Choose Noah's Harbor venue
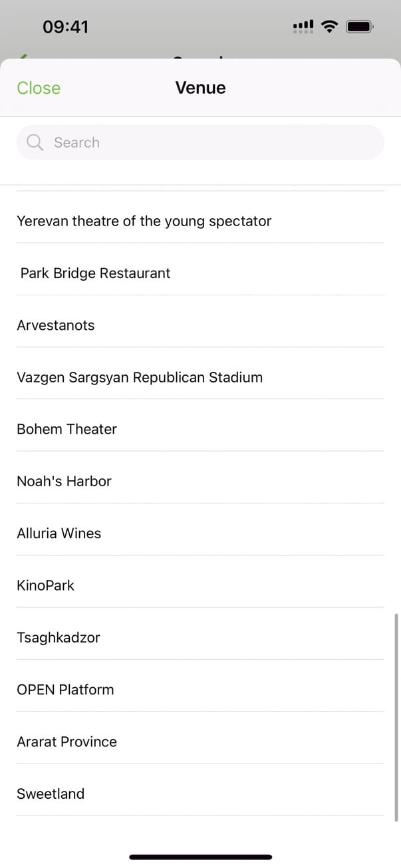Image resolution: width=401 pixels, height=868 pixels. [x=64, y=481]
